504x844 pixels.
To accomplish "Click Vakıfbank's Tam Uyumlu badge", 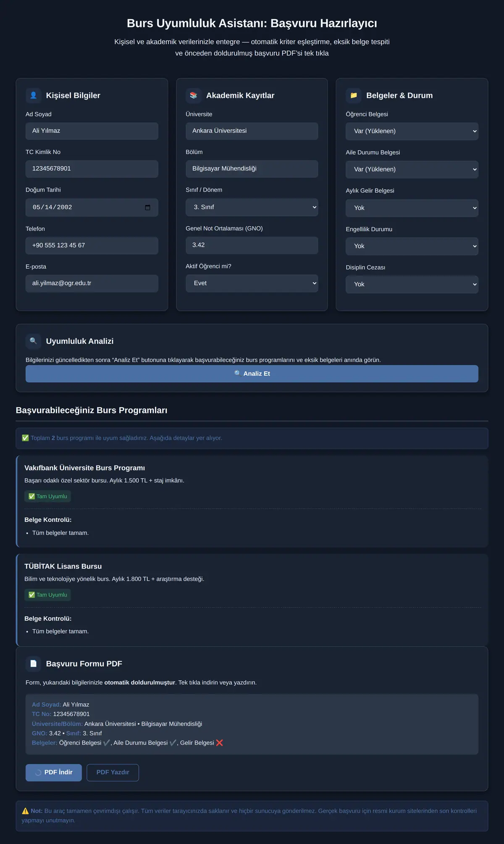I will click(47, 497).
